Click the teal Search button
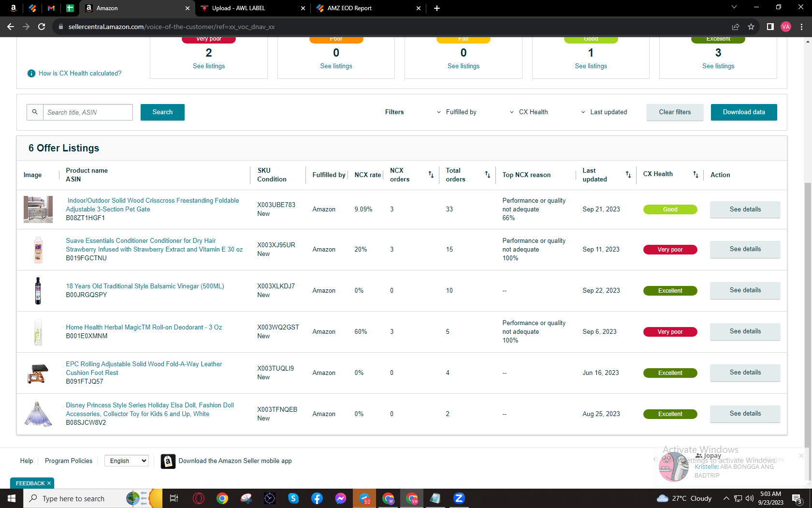This screenshot has height=508, width=812. coord(162,112)
